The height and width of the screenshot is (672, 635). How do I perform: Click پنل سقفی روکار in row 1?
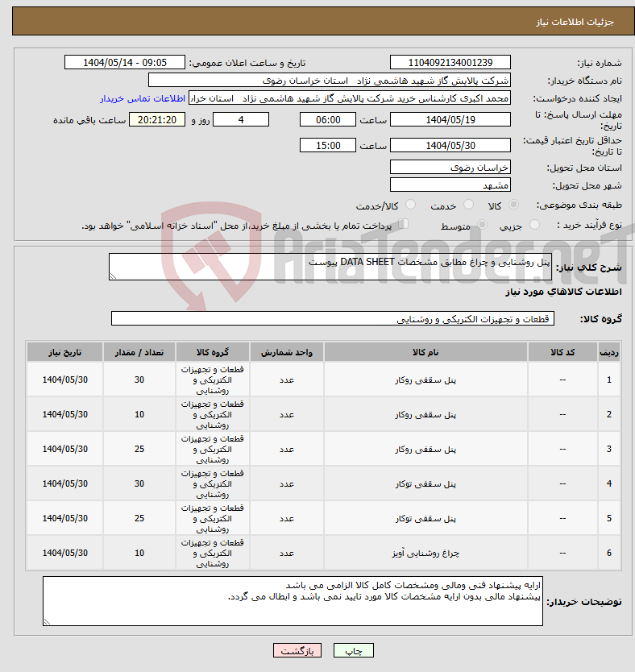(425, 380)
